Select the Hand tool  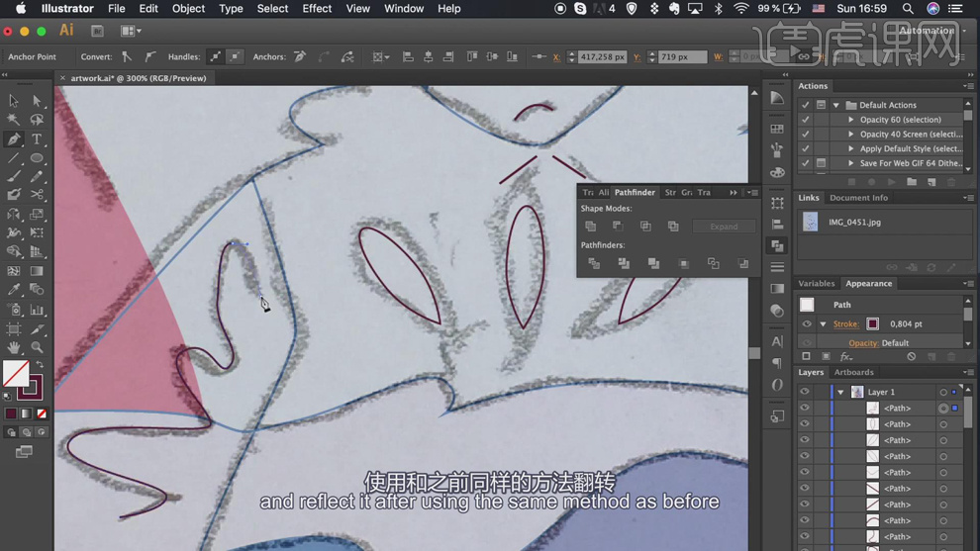pos(14,347)
